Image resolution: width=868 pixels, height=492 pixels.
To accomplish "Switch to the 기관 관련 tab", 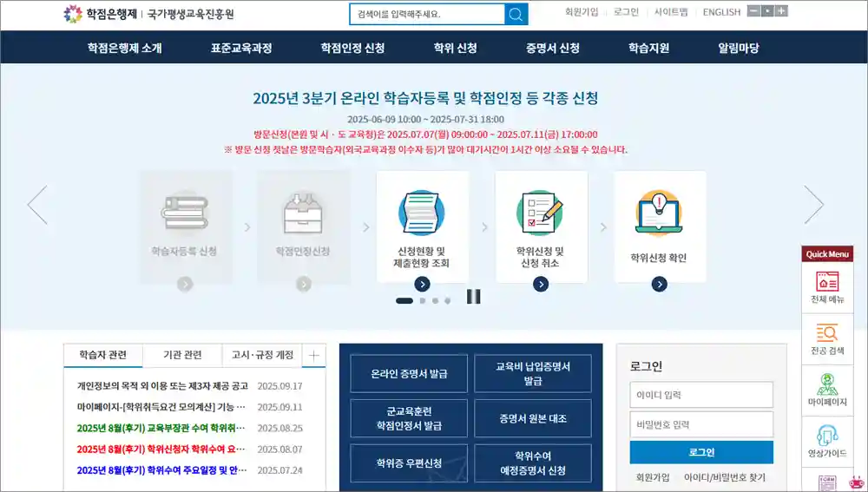I will 182,355.
